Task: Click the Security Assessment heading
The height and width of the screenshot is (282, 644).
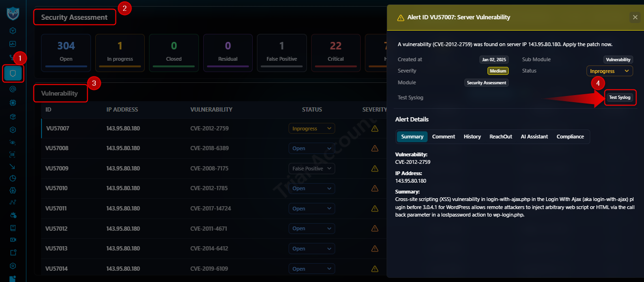Action: tap(74, 17)
